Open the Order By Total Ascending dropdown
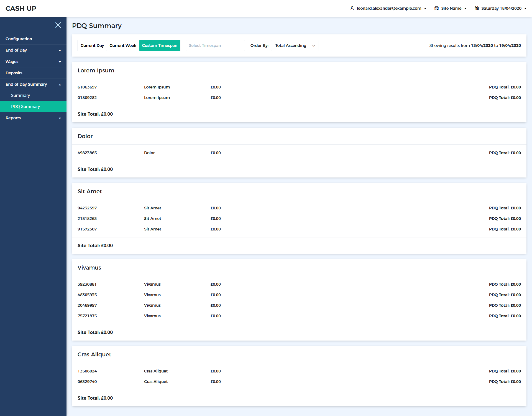The height and width of the screenshot is (416, 532). point(294,45)
